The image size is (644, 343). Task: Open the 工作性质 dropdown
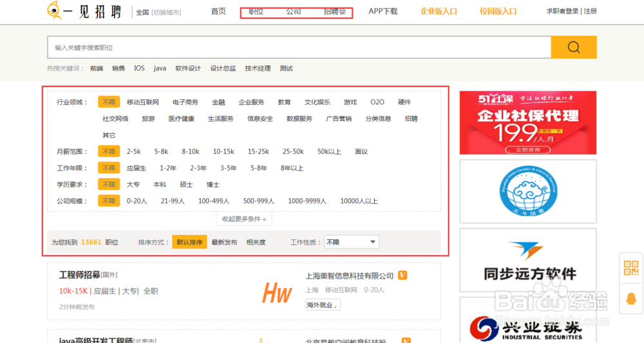(x=352, y=242)
